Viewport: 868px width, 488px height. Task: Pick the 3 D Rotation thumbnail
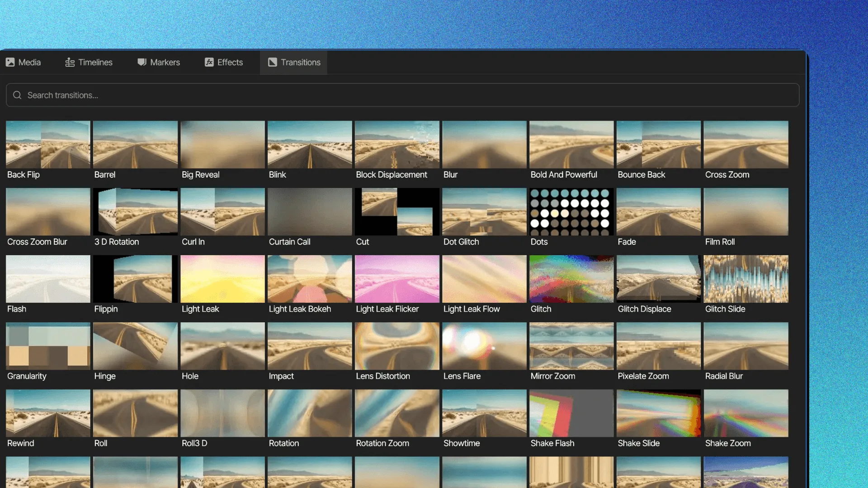135,211
